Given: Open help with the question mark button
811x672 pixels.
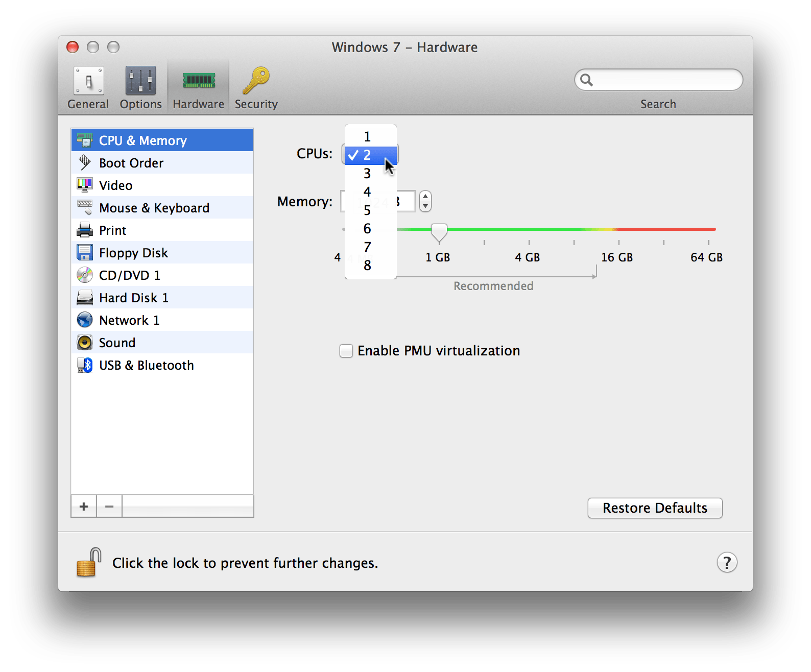Looking at the screenshot, I should [x=727, y=562].
